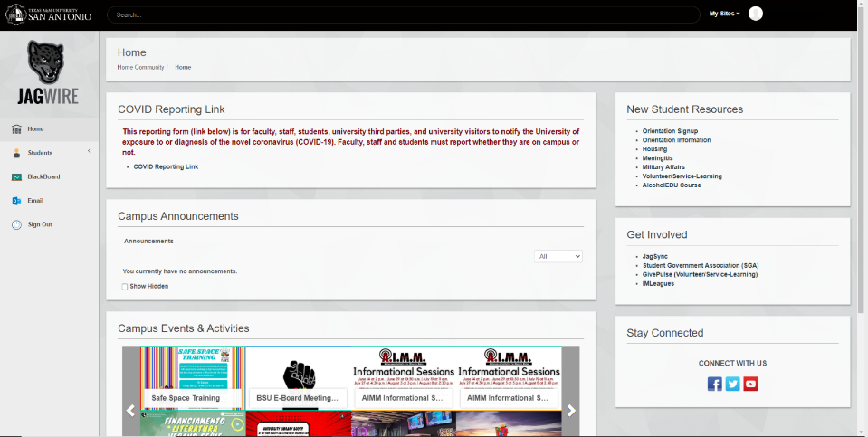Open the Financiamento Literatura event thumbnail
The height and width of the screenshot is (437, 868).
pos(193,423)
